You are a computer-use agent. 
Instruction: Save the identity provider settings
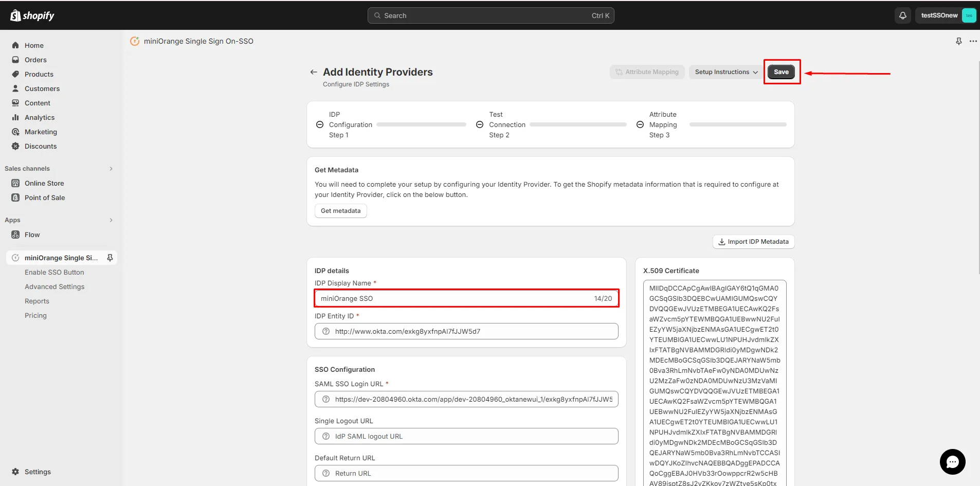tap(781, 72)
